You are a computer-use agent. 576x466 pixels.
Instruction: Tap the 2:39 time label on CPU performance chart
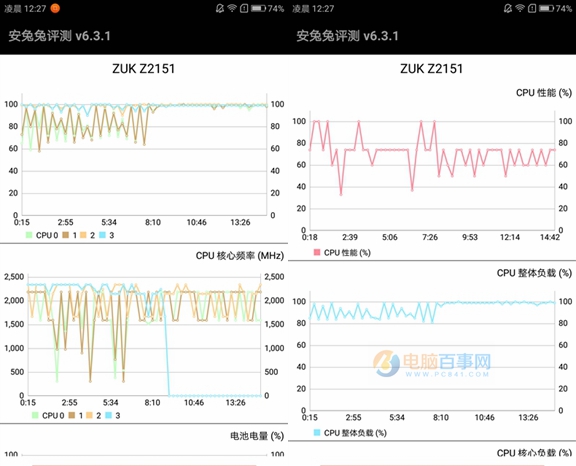coord(350,237)
